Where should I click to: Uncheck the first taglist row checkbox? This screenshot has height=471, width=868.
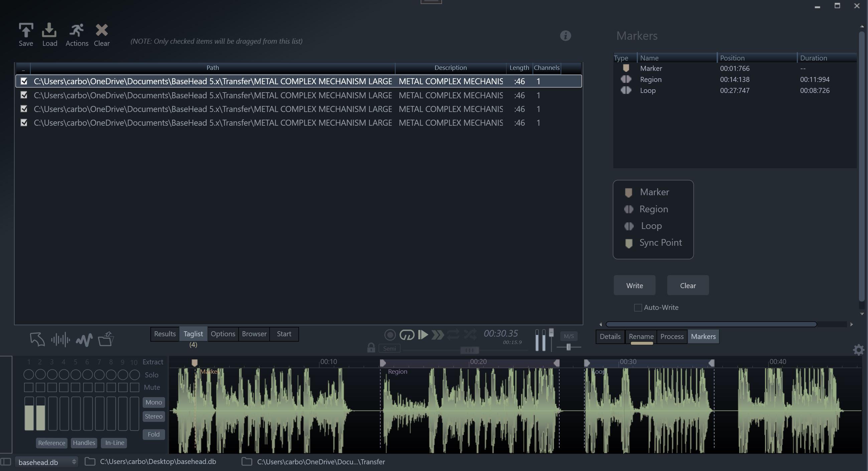click(x=24, y=81)
